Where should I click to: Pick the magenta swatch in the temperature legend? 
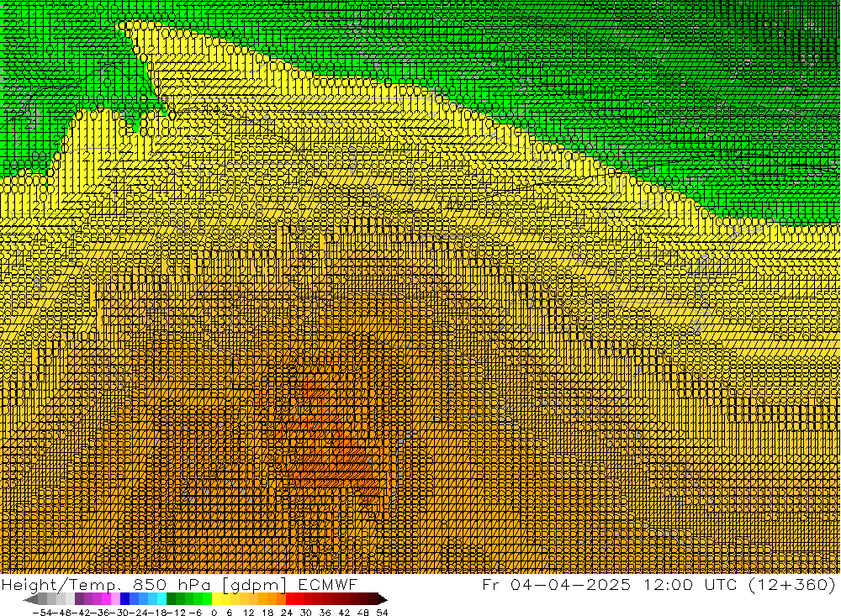click(106, 599)
